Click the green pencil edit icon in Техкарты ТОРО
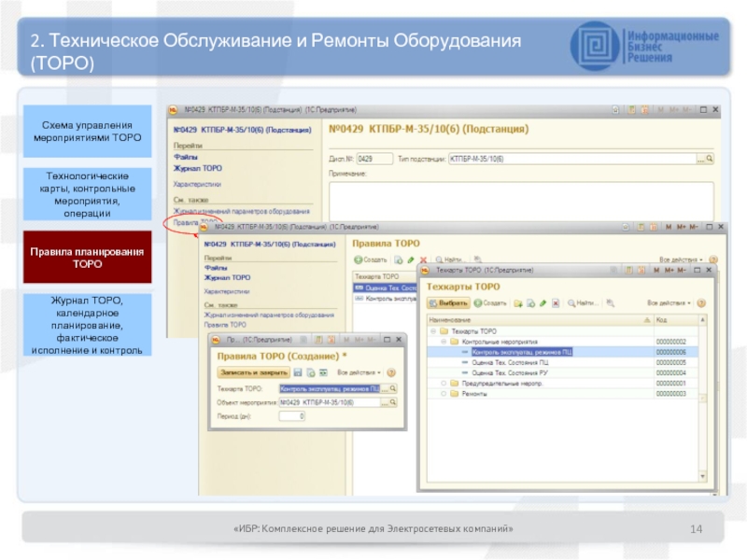Viewport: 747px width, 560px height. [543, 303]
